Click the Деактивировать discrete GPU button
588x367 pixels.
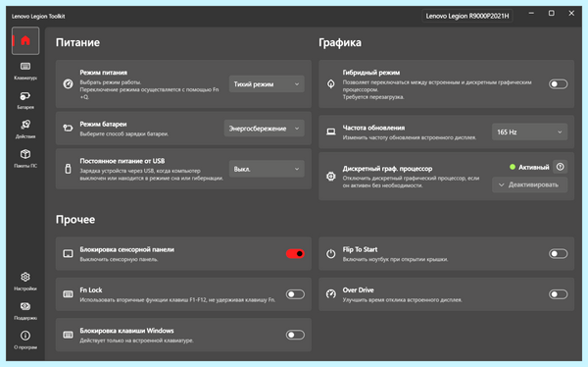[x=529, y=184]
